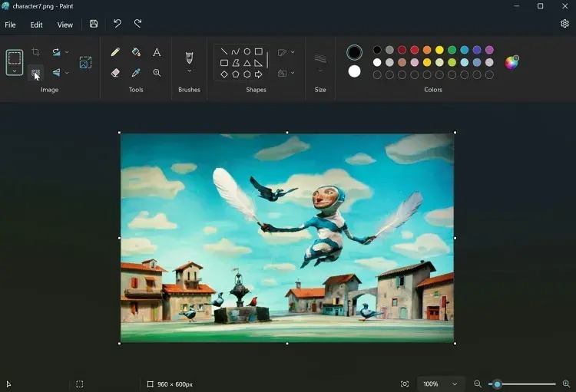The width and height of the screenshot is (576, 392).
Task: Pick the green color swatch
Action: coord(452,50)
